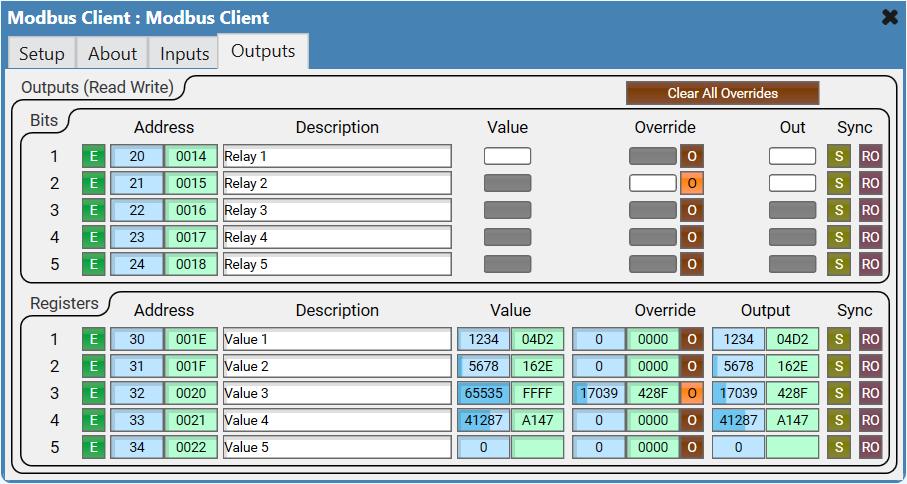Click the E button for register Value 5

(93, 448)
